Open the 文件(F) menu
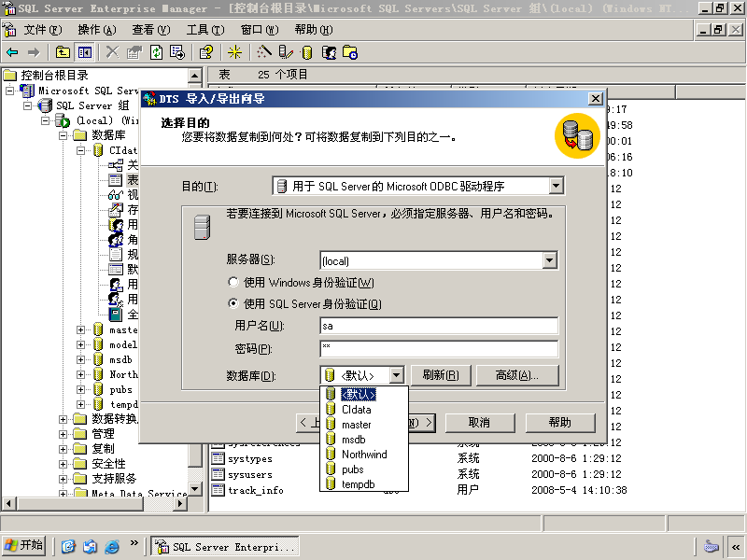The image size is (747, 560). click(x=43, y=30)
